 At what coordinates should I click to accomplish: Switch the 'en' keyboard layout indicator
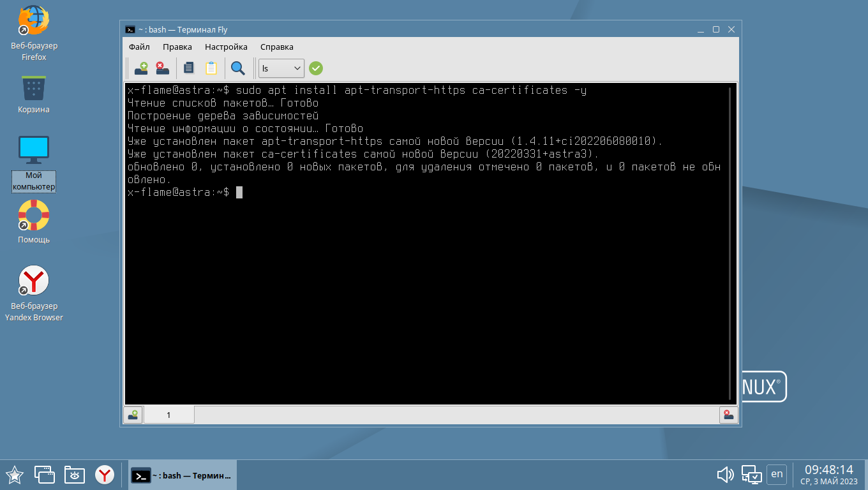[x=777, y=473]
